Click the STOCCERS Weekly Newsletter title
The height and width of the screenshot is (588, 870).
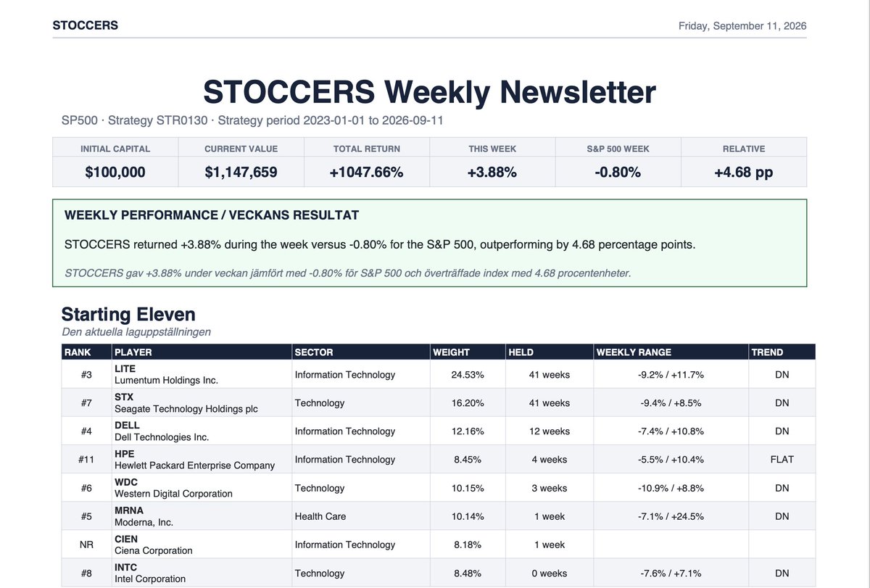click(429, 92)
